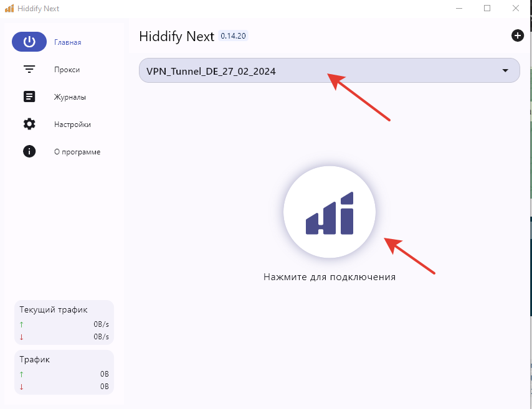Image resolution: width=532 pixels, height=409 pixels.
Task: Minimize the Hiddify Next window
Action: pyautogui.click(x=459, y=9)
